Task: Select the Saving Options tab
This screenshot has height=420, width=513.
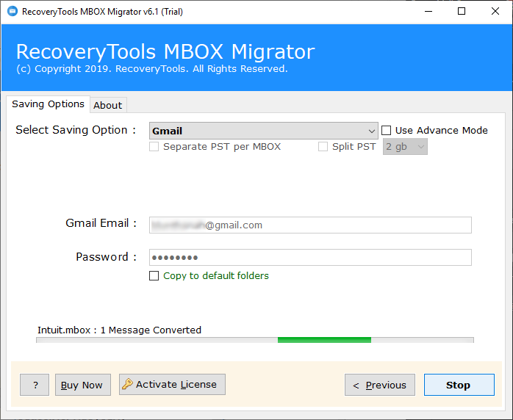Action: pos(48,104)
